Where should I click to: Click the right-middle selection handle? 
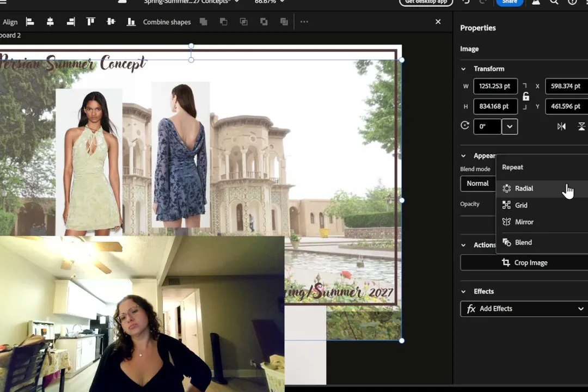pyautogui.click(x=402, y=200)
